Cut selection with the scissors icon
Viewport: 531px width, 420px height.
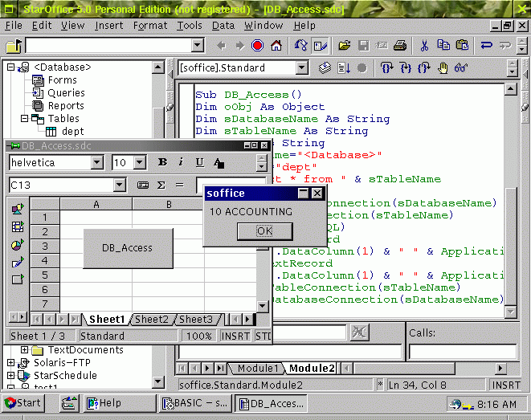tap(424, 45)
